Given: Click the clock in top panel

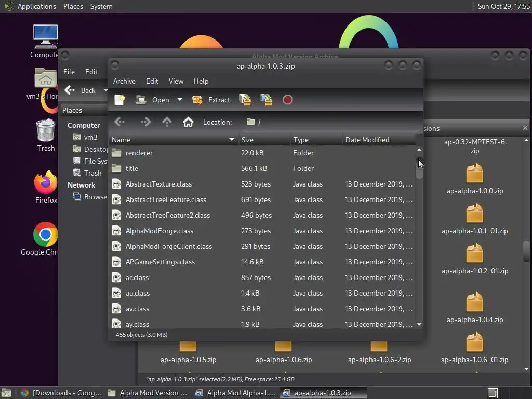Looking at the screenshot, I should click(x=503, y=6).
